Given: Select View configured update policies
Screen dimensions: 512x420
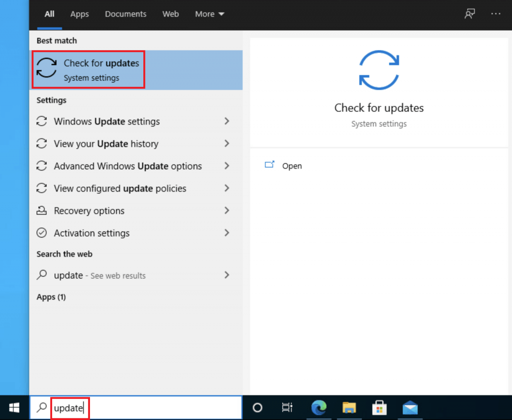Looking at the screenshot, I should pos(120,188).
